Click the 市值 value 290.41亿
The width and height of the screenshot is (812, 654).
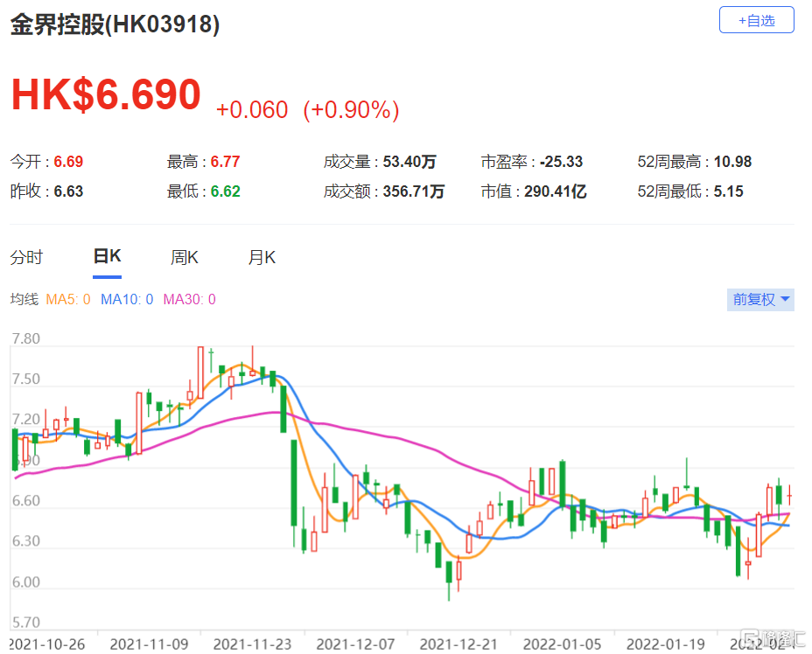point(555,191)
